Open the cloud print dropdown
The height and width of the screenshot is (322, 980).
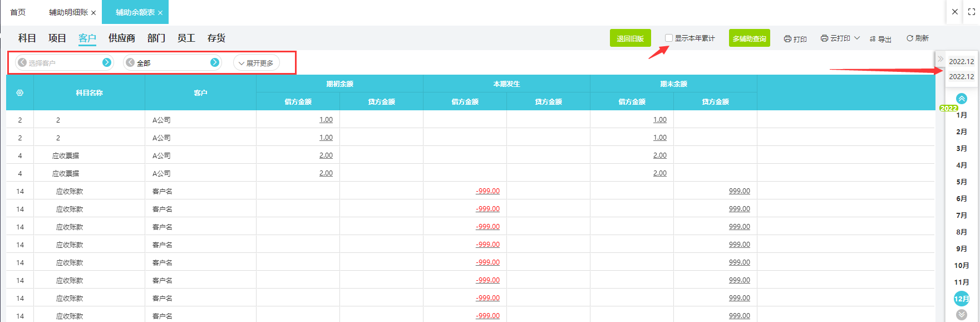point(857,38)
